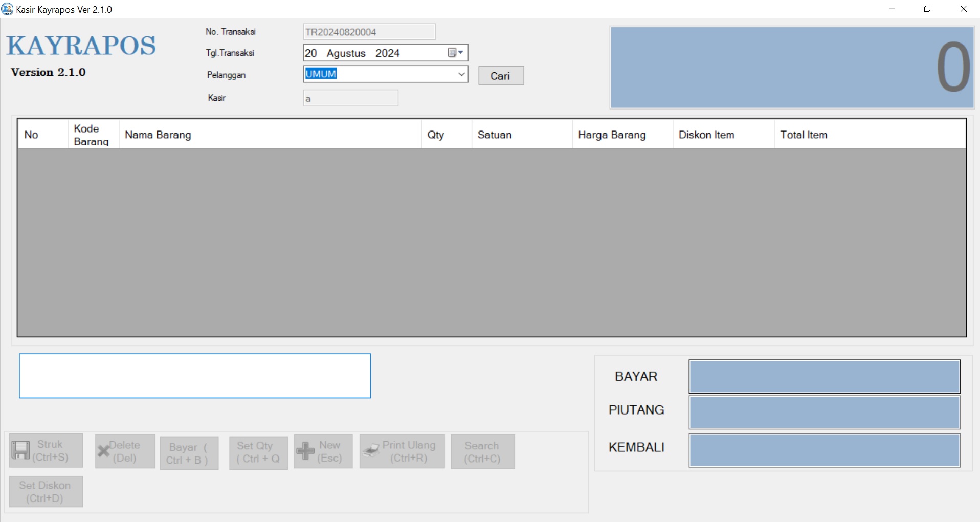Click the New plus icon button
The image size is (980, 522).
(305, 451)
